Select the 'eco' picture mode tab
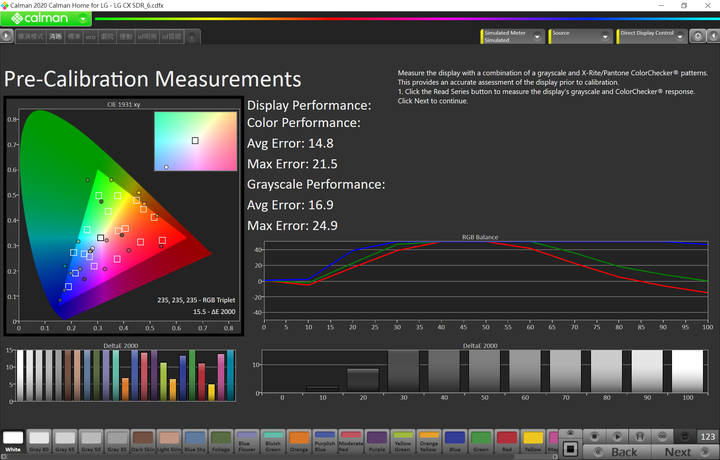The width and height of the screenshot is (720, 460). 90,37
